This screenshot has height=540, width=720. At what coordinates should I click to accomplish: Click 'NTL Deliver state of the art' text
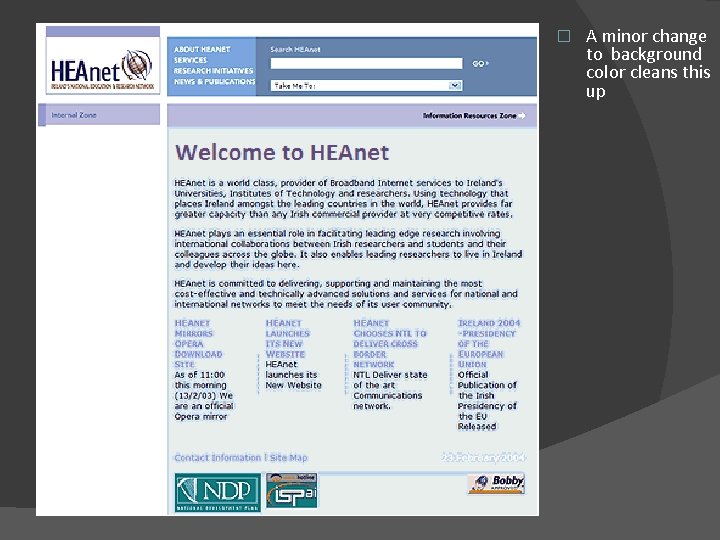pos(390,390)
